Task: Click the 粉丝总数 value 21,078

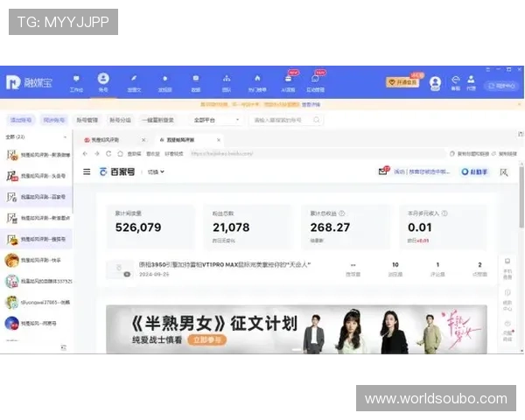Action: tap(231, 227)
